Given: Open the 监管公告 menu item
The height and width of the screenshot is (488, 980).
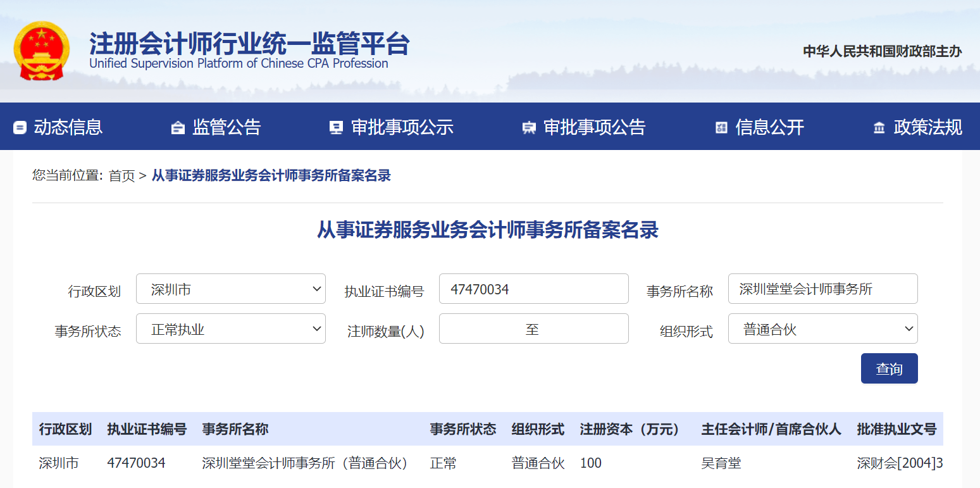Looking at the screenshot, I should tap(226, 127).
